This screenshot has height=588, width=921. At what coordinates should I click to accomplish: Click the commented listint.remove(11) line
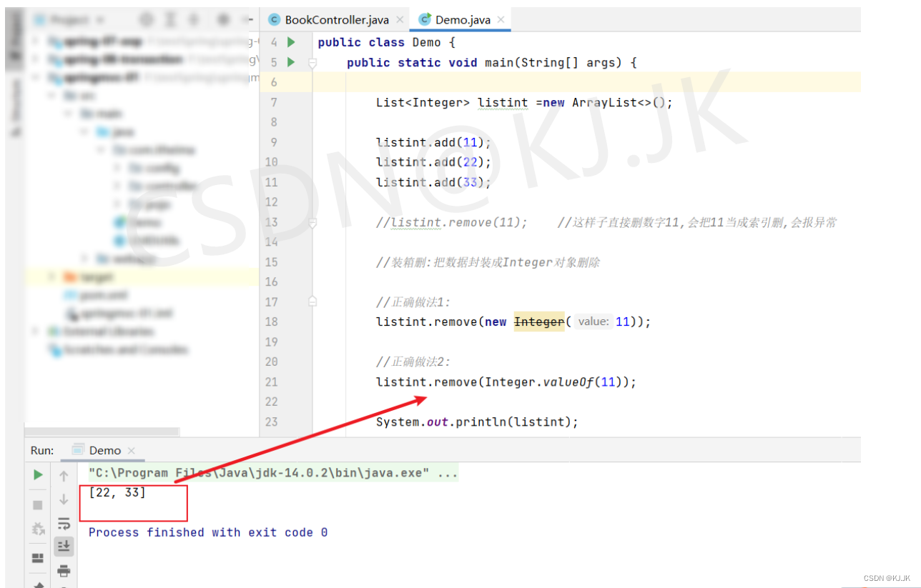pyautogui.click(x=452, y=223)
